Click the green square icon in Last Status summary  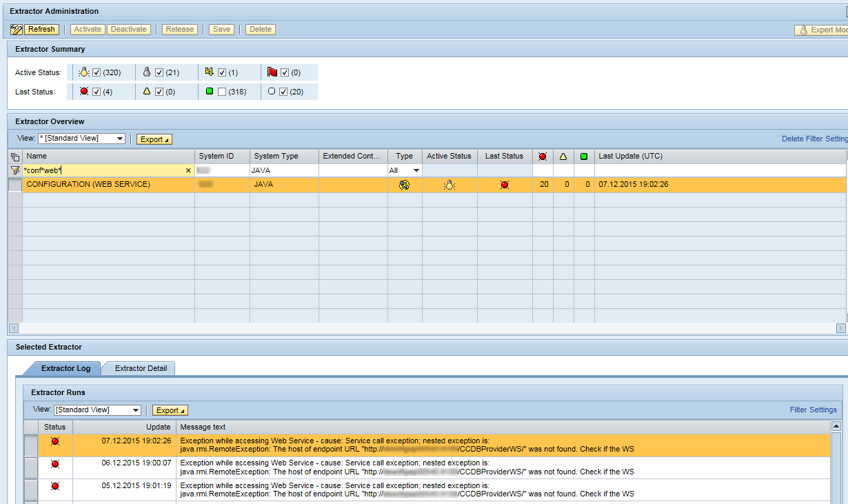pyautogui.click(x=210, y=91)
